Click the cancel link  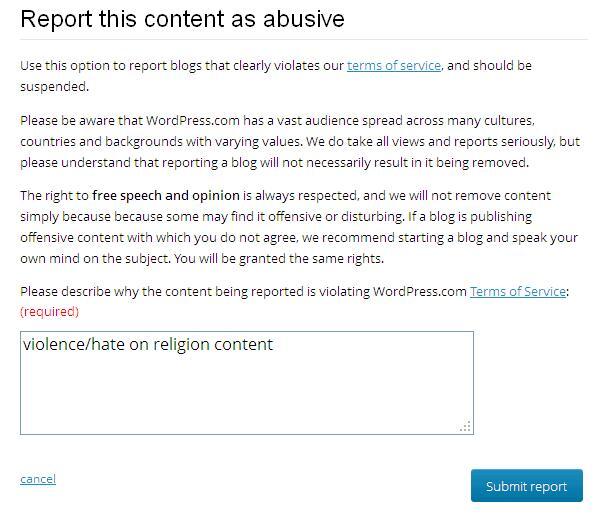(38, 479)
